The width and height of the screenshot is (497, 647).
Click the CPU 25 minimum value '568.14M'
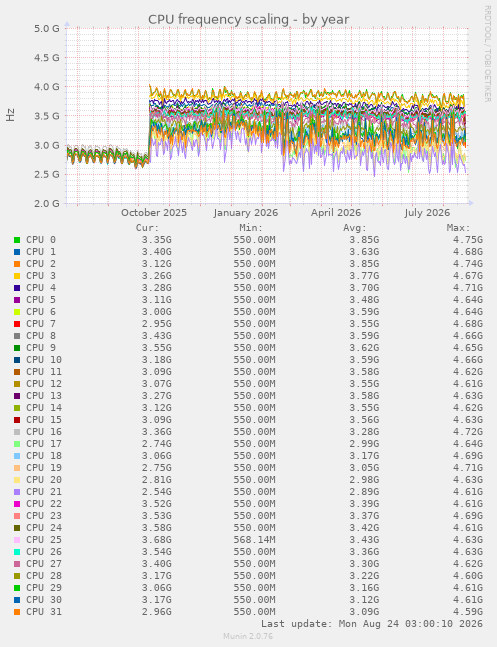(x=254, y=539)
